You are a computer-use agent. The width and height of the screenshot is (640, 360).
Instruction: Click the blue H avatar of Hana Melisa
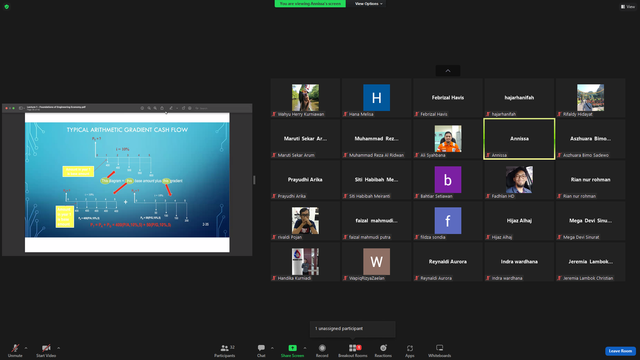pos(376,98)
